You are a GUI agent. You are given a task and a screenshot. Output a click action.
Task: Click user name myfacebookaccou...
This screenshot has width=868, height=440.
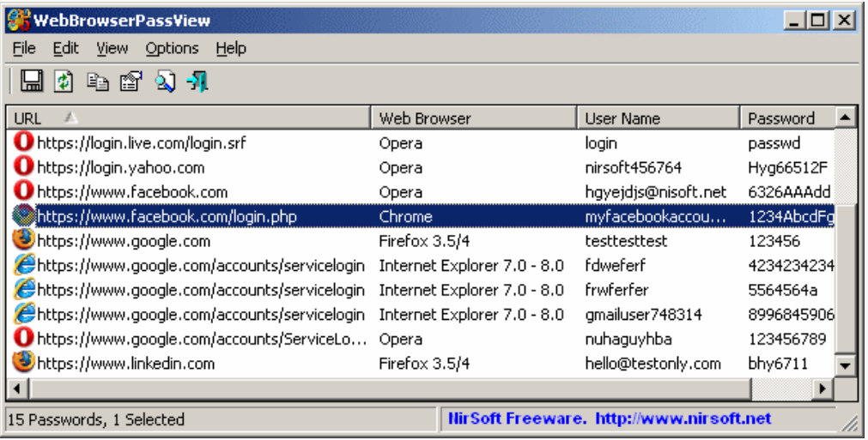[x=655, y=216]
